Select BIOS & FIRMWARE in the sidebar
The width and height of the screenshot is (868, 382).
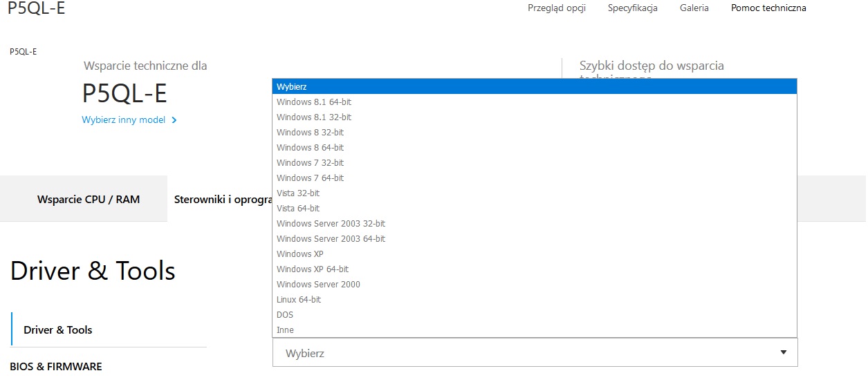coord(56,366)
